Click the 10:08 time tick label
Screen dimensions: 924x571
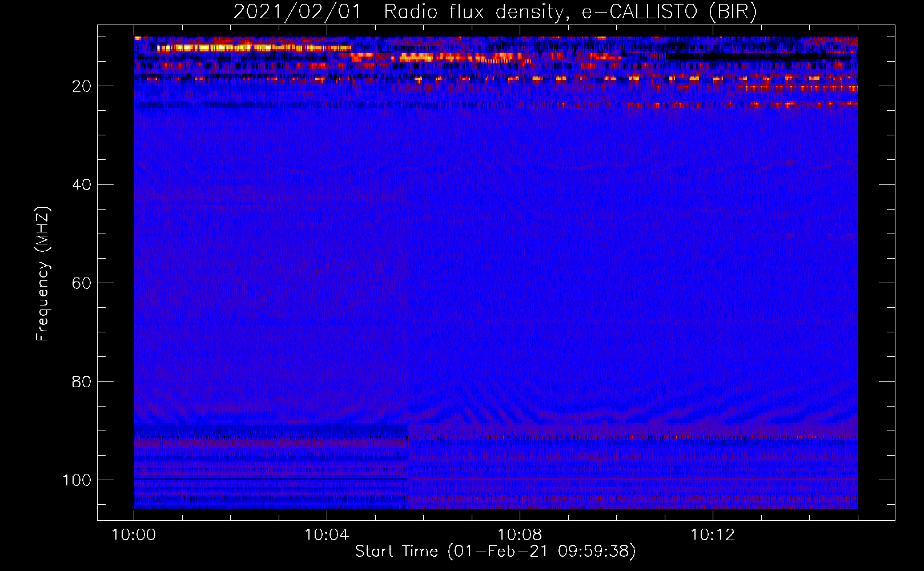(520, 535)
